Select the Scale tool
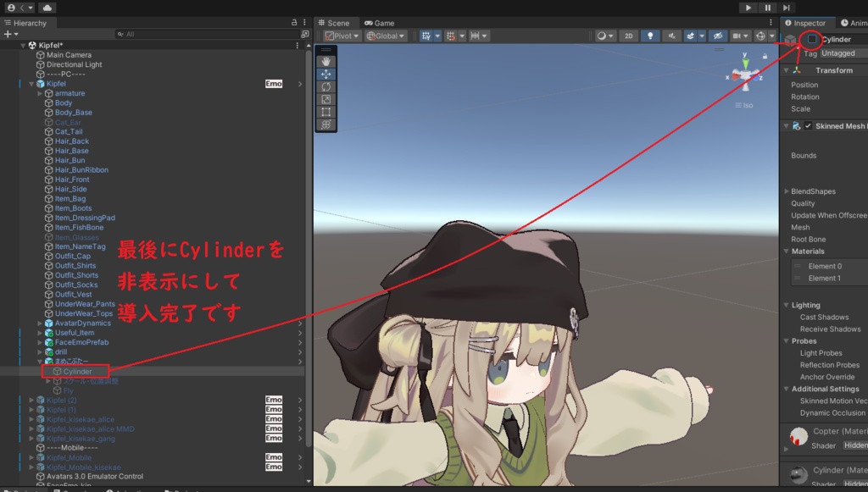 click(325, 99)
